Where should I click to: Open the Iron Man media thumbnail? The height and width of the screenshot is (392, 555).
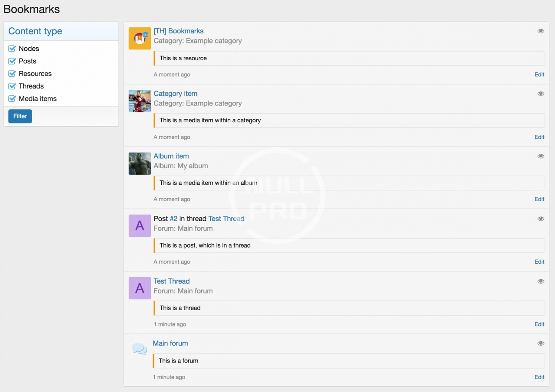140,101
